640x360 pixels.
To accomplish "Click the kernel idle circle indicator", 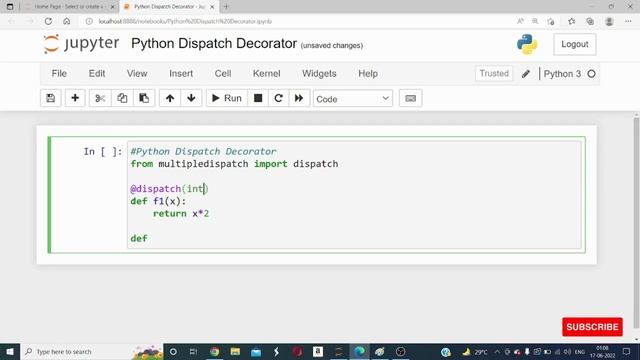I will pos(591,74).
